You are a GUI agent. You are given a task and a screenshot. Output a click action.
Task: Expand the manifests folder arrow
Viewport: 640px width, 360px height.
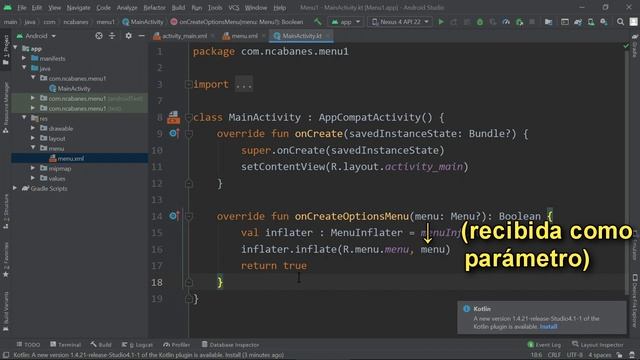[x=24, y=58]
